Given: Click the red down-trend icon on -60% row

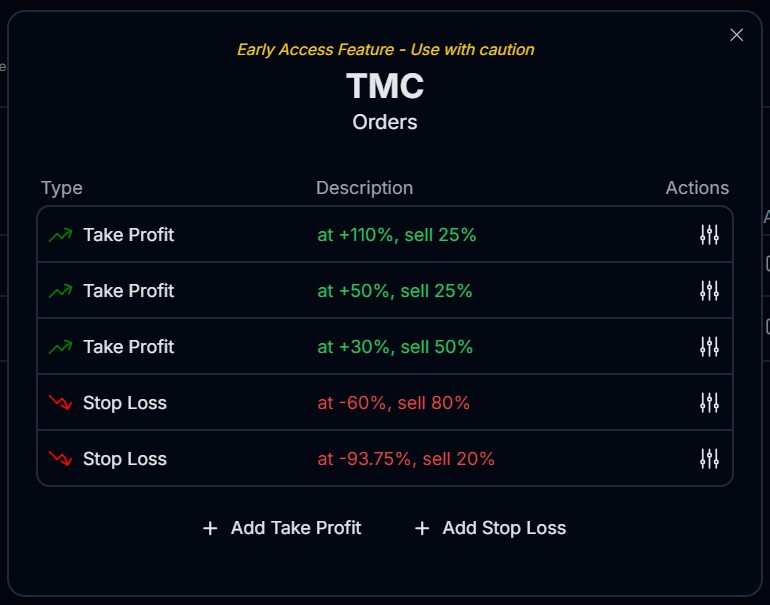Looking at the screenshot, I should [60, 403].
